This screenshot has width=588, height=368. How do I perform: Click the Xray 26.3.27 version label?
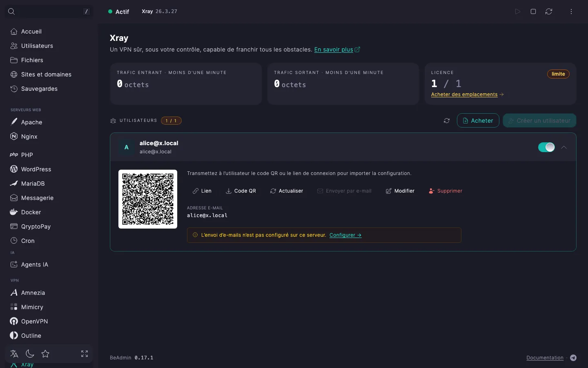(x=159, y=11)
